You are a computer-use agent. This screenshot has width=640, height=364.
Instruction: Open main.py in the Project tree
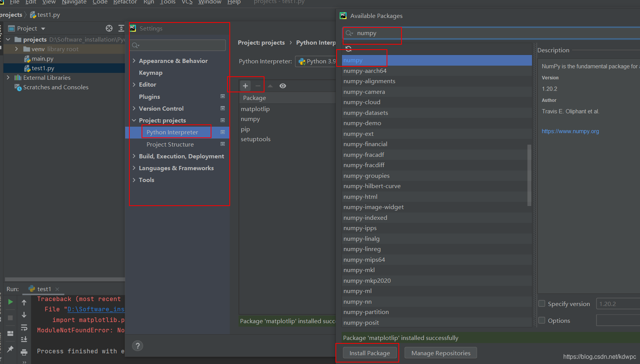(x=42, y=58)
